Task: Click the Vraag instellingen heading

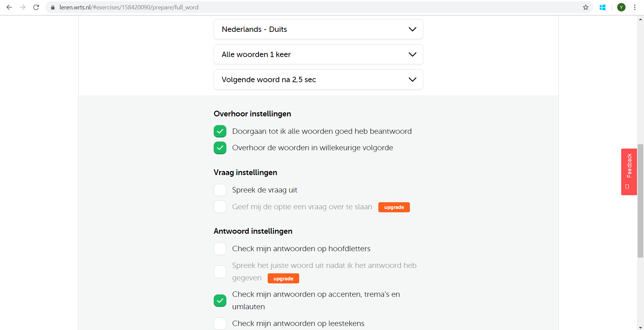Action: (245, 173)
